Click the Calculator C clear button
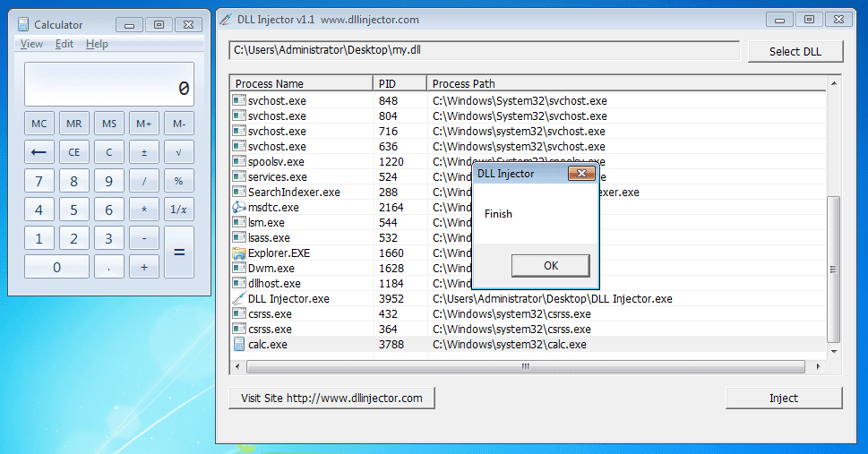 click(x=109, y=152)
